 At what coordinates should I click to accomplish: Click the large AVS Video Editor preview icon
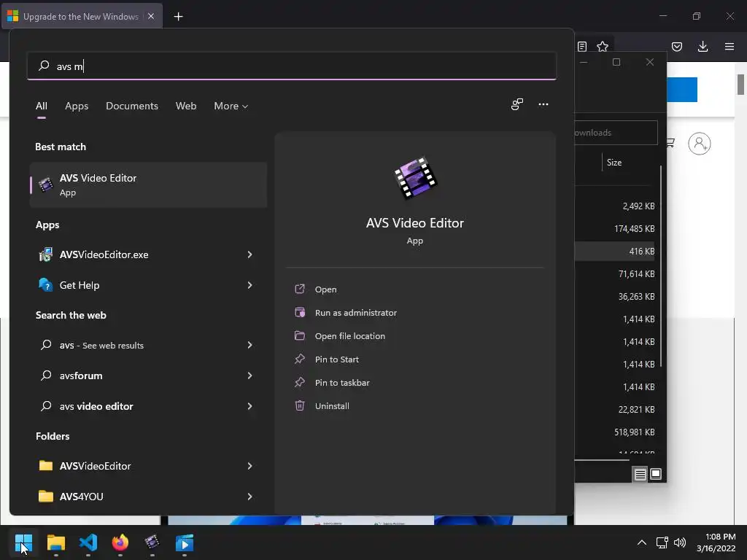pos(415,178)
